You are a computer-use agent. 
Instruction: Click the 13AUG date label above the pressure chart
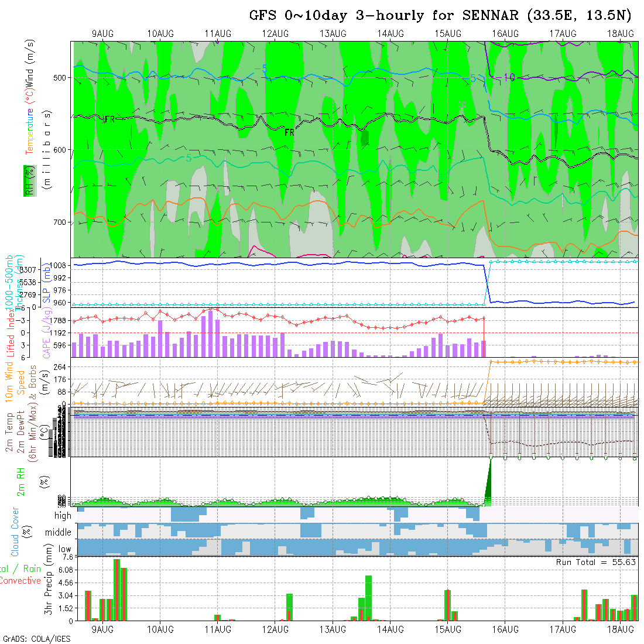click(333, 34)
